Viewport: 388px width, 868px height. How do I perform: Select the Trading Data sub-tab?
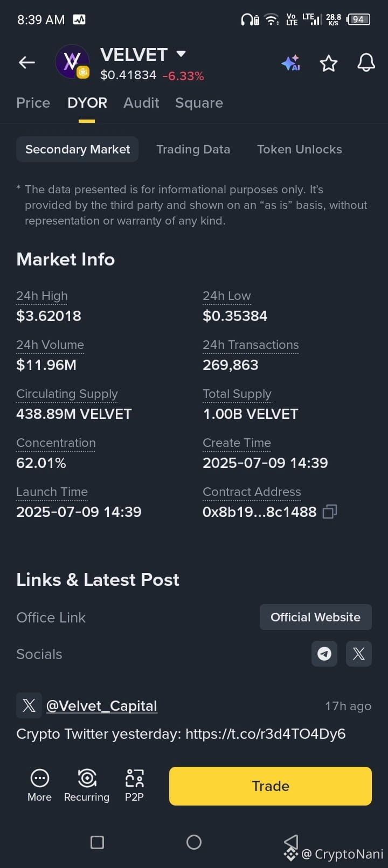193,149
